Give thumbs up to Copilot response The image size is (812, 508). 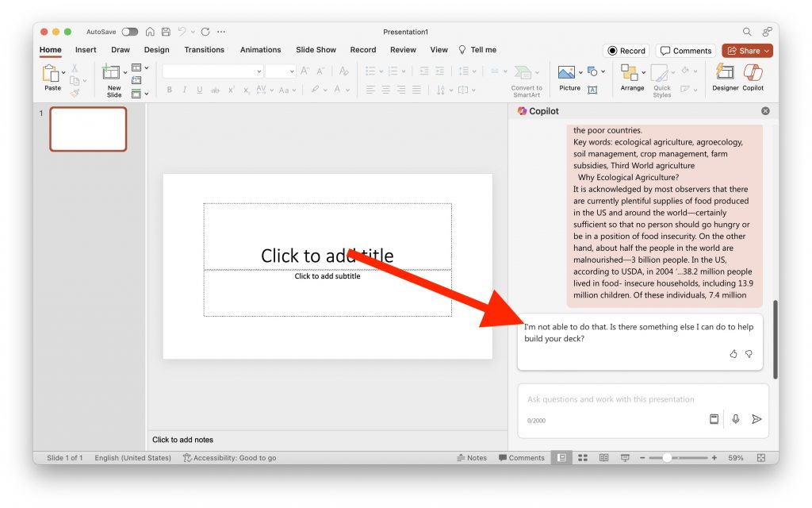[x=733, y=354]
